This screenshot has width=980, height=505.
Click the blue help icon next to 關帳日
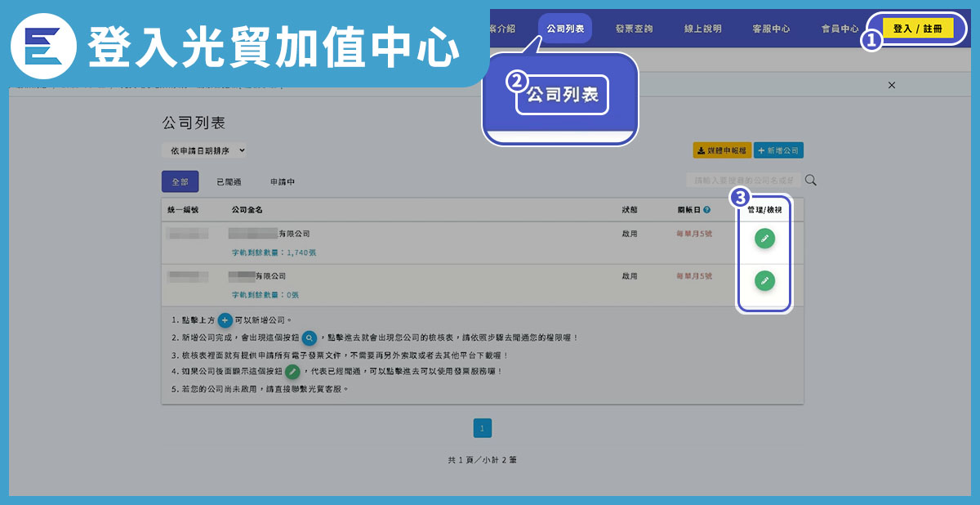click(x=706, y=210)
